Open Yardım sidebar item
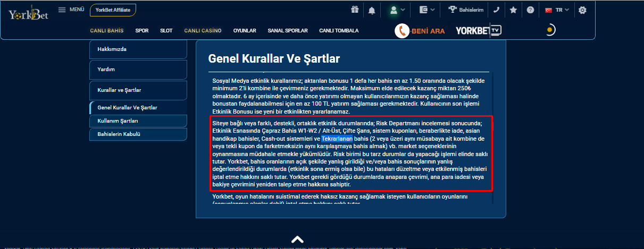 (138, 70)
